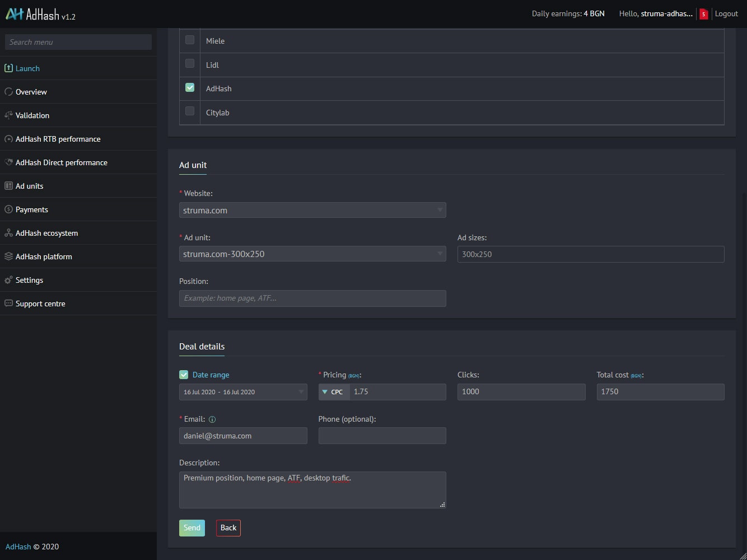Uncheck the AdHash checkbox
This screenshot has width=747, height=560.
point(190,88)
